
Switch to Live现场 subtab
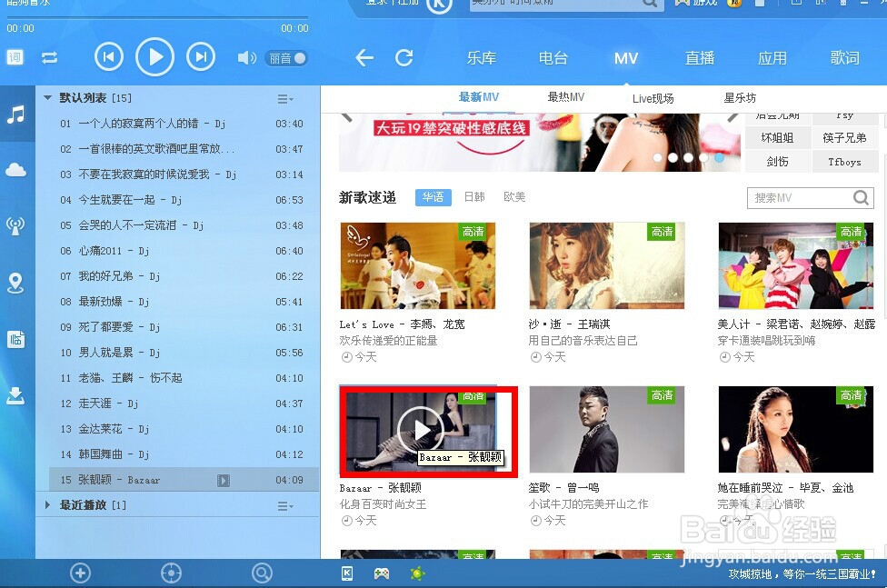(653, 98)
